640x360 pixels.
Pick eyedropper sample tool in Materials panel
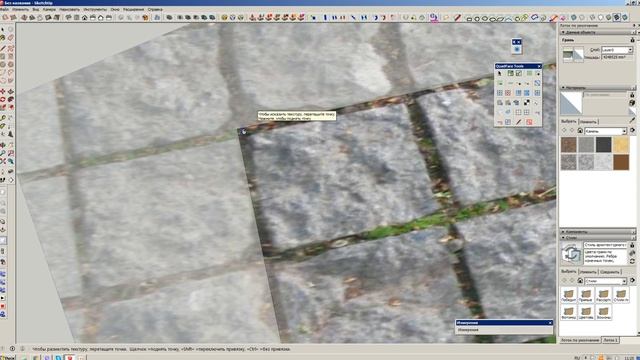(632, 120)
